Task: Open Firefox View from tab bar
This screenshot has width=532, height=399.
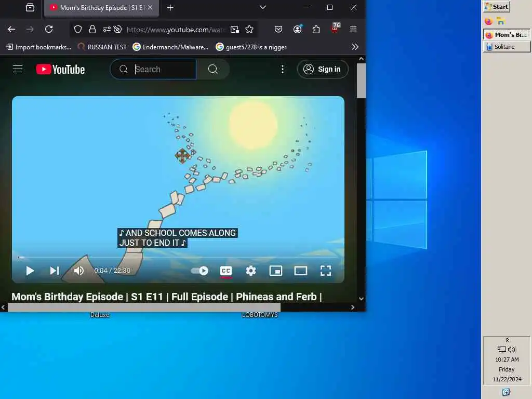Action: point(30,7)
